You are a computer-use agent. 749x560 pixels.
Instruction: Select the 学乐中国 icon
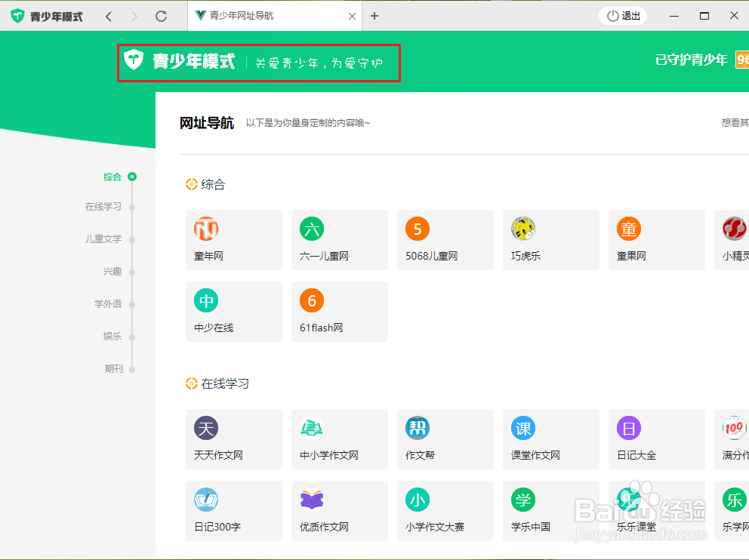550,510
